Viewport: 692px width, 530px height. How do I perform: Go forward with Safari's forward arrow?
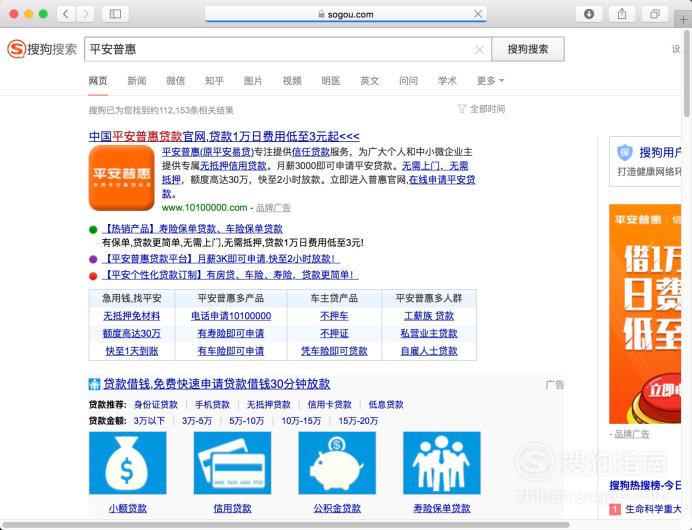click(86, 14)
